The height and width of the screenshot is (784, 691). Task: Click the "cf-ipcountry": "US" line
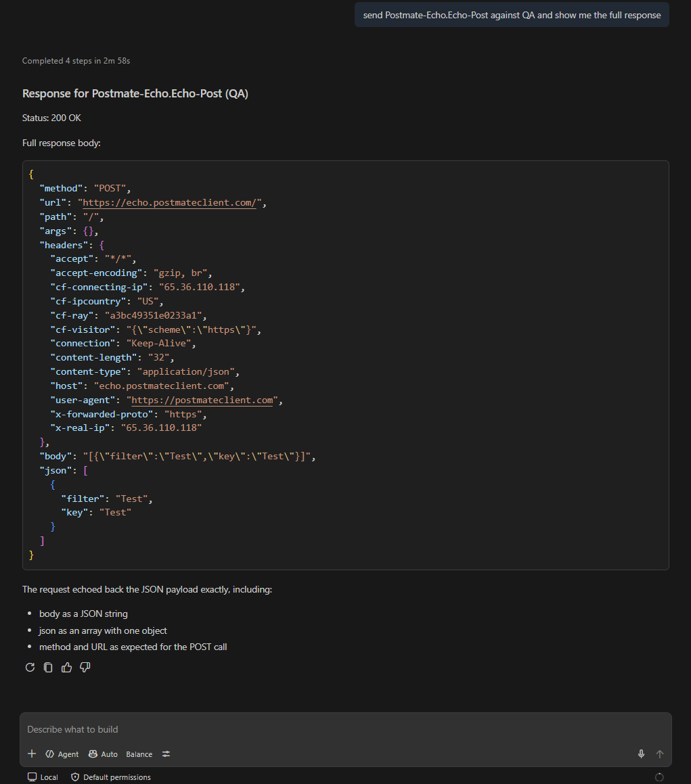tap(107, 302)
